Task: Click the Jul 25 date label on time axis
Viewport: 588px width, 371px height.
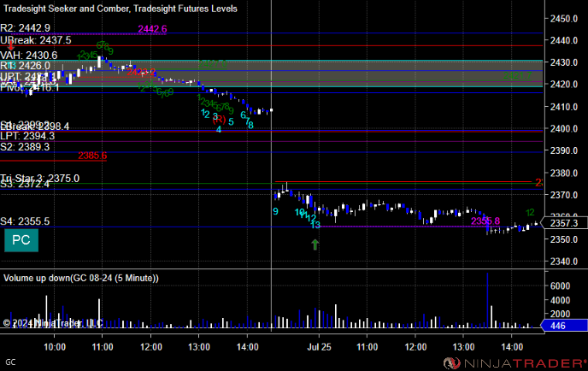Action: (x=319, y=347)
